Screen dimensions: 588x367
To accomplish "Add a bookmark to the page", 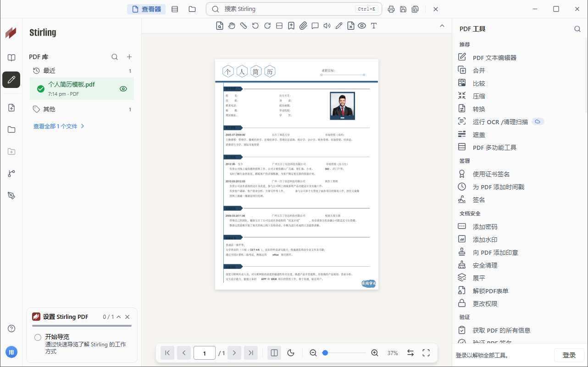I will click(291, 26).
